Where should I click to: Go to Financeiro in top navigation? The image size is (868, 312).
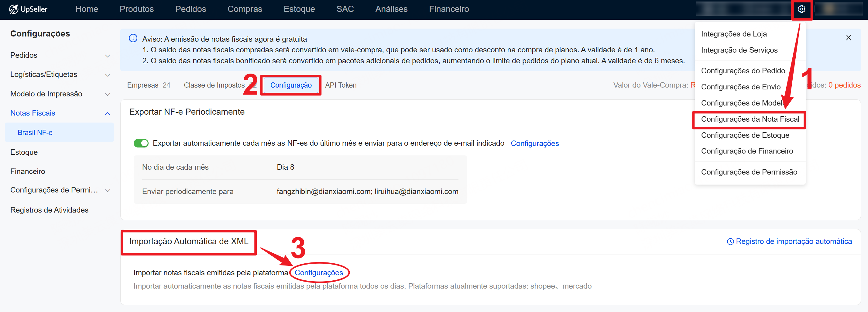coord(448,9)
